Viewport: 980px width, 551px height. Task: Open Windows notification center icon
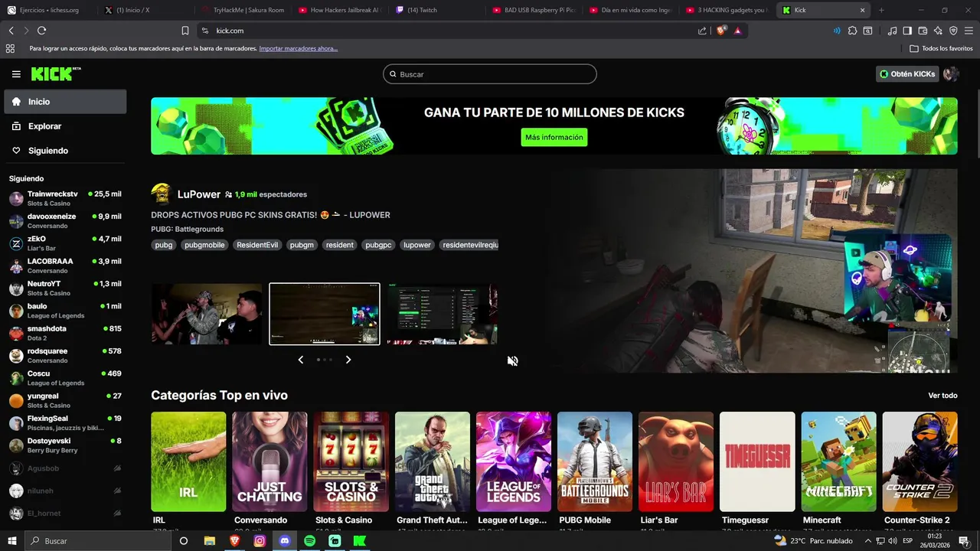[963, 541]
